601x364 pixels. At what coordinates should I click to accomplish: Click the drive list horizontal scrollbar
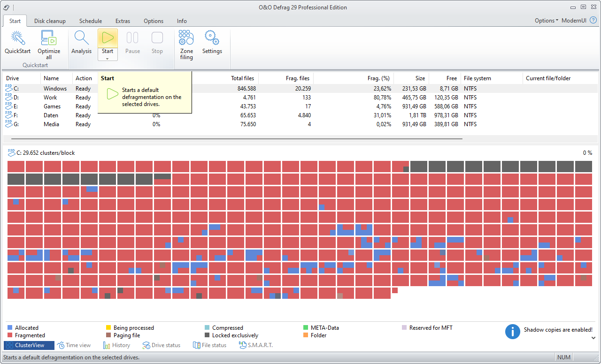pos(237,139)
